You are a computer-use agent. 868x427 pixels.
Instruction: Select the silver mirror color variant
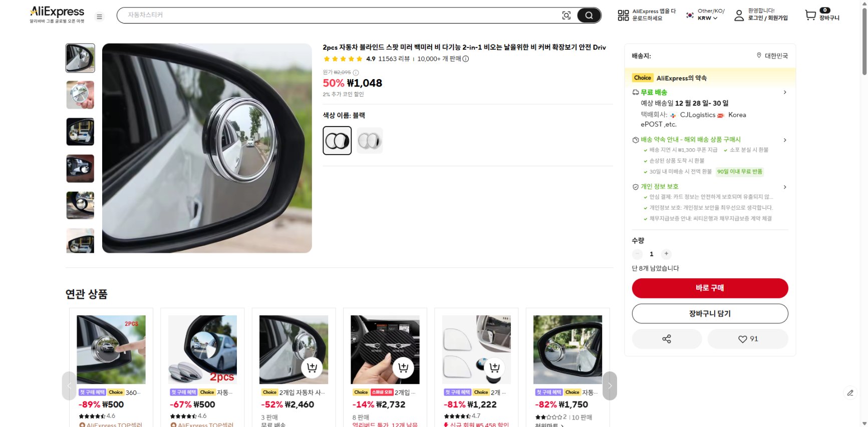coord(369,140)
